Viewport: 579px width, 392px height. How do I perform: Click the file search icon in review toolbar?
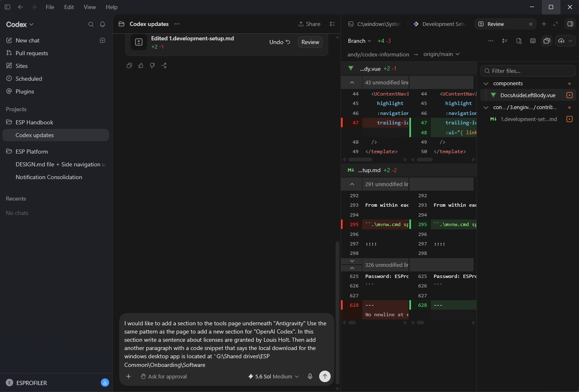click(519, 41)
